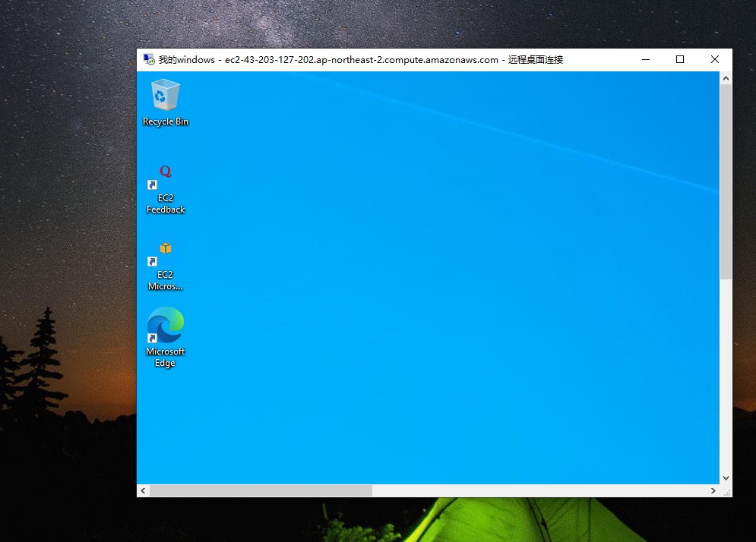Click the horizontal scrollbar thumb
Viewport: 756px width, 542px height.
(261, 490)
